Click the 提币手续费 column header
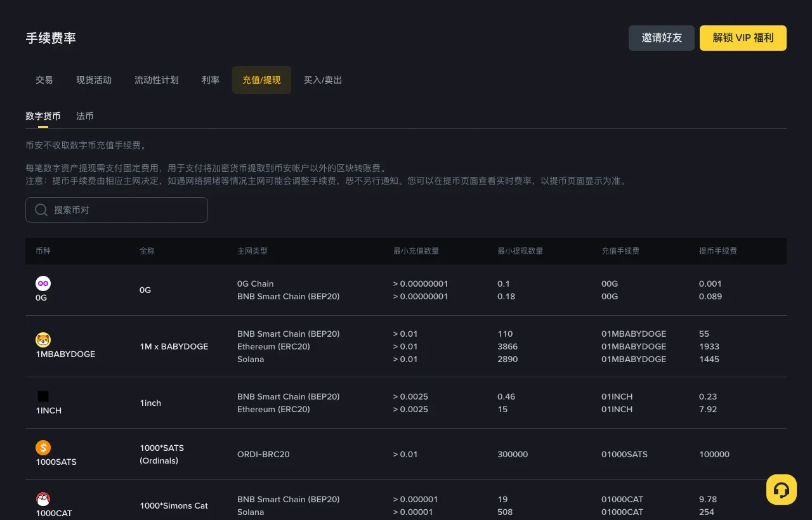The width and height of the screenshot is (812, 520). point(718,251)
